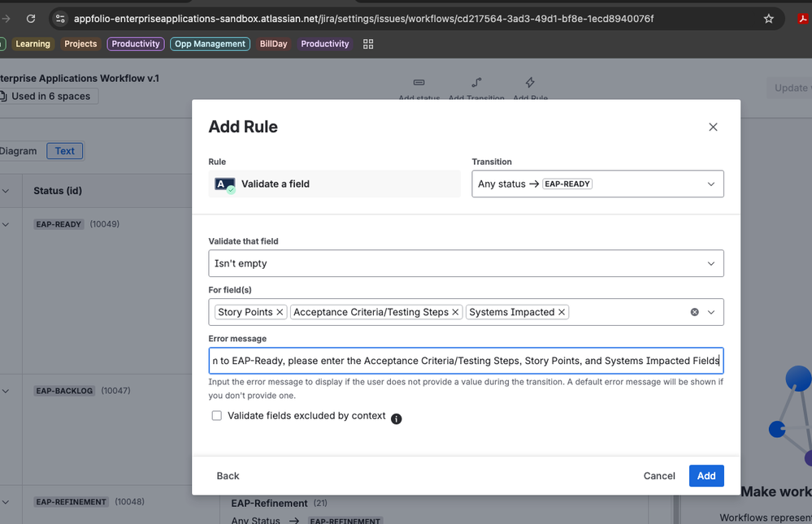Click the Add status icon
The image size is (812, 524).
419,82
